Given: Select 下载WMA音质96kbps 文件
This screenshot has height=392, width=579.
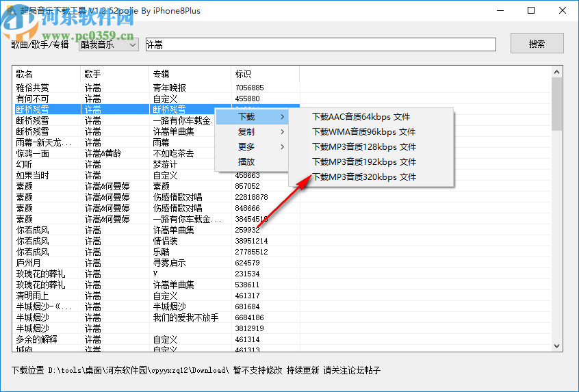Looking at the screenshot, I should coord(371,132).
